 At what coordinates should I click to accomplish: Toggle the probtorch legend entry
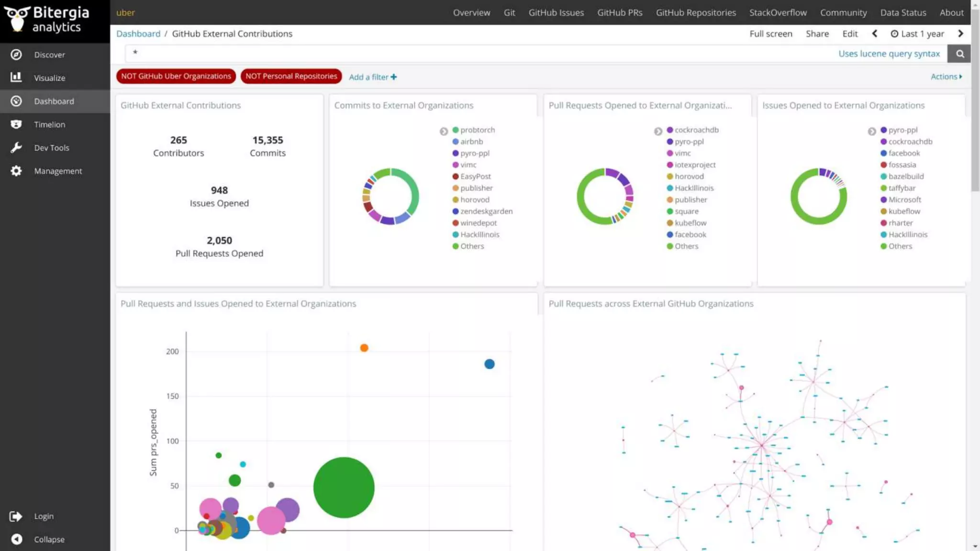477,130
